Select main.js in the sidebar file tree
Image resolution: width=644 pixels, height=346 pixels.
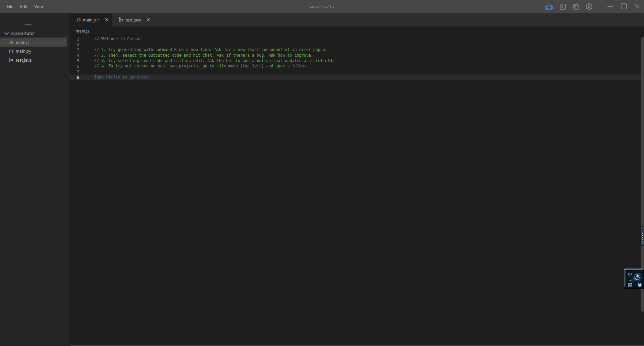tap(22, 43)
